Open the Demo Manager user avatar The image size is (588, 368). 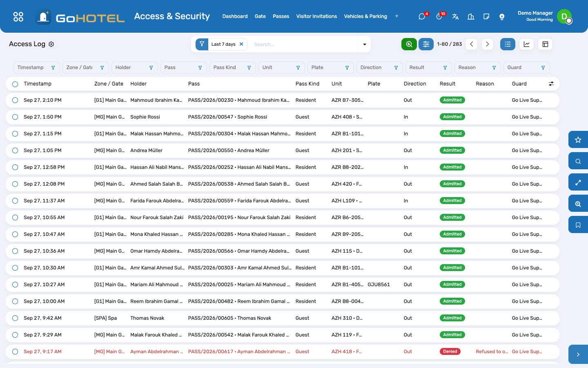pos(564,16)
